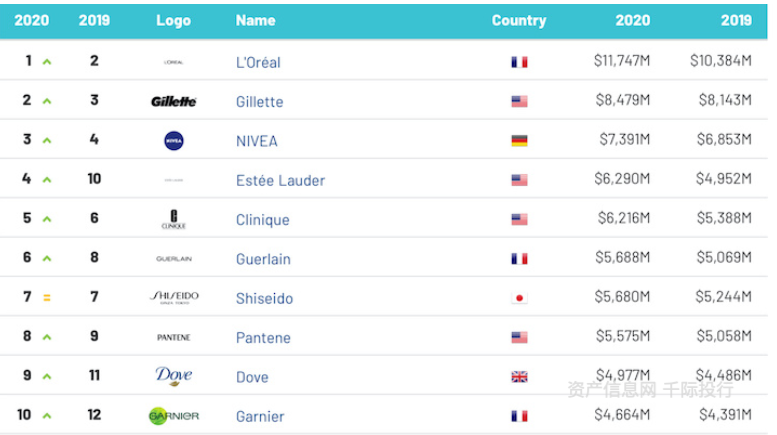Image resolution: width=777 pixels, height=435 pixels.
Task: Click the Dove logo
Action: click(x=173, y=376)
